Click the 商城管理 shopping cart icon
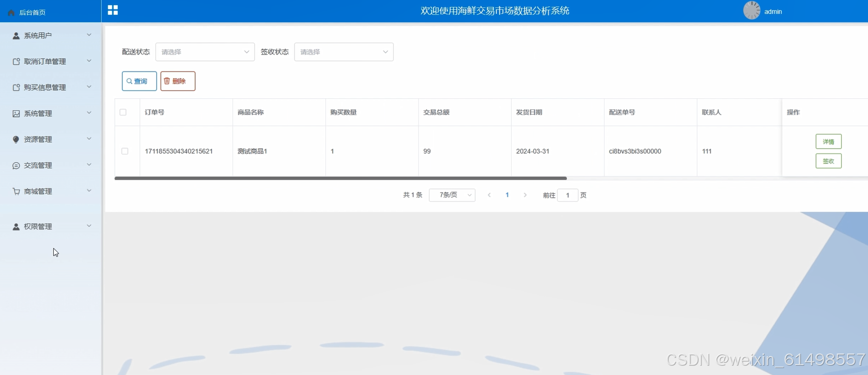The height and width of the screenshot is (375, 868). pyautogui.click(x=16, y=191)
